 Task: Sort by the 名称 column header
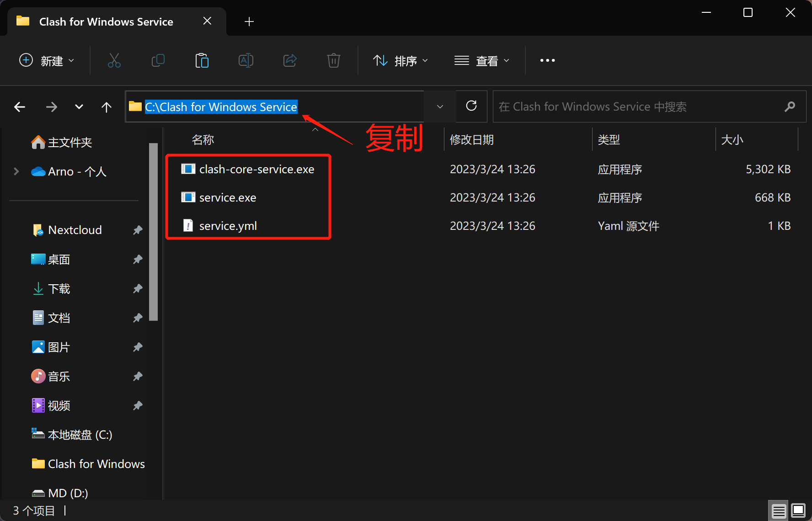click(203, 140)
